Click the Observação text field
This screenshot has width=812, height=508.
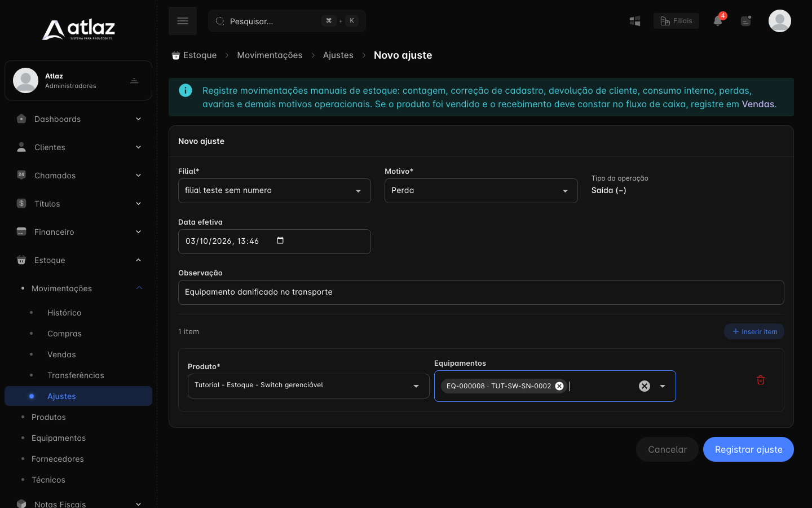pyautogui.click(x=481, y=292)
